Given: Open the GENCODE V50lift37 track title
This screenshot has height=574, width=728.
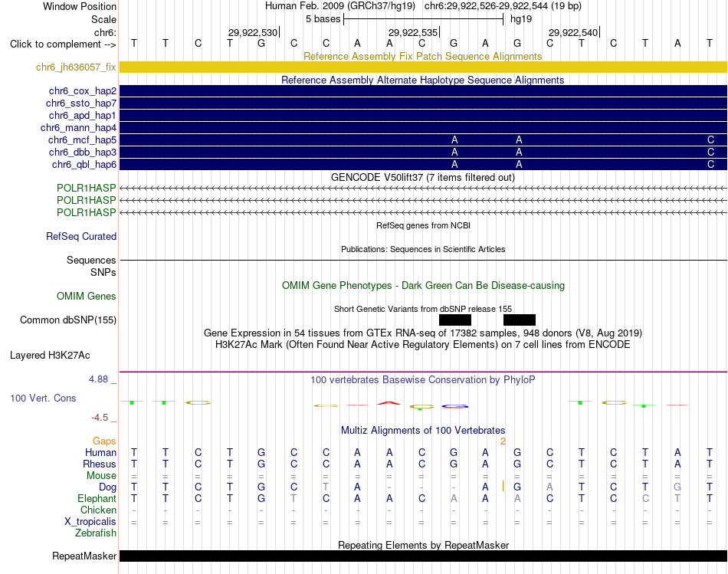Looking at the screenshot, I should 422,177.
